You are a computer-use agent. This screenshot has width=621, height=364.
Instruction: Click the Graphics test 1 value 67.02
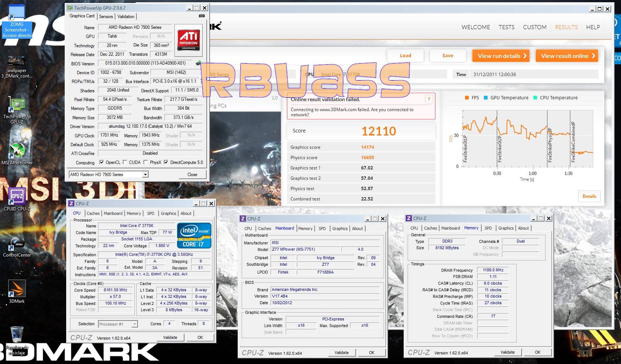click(x=367, y=168)
